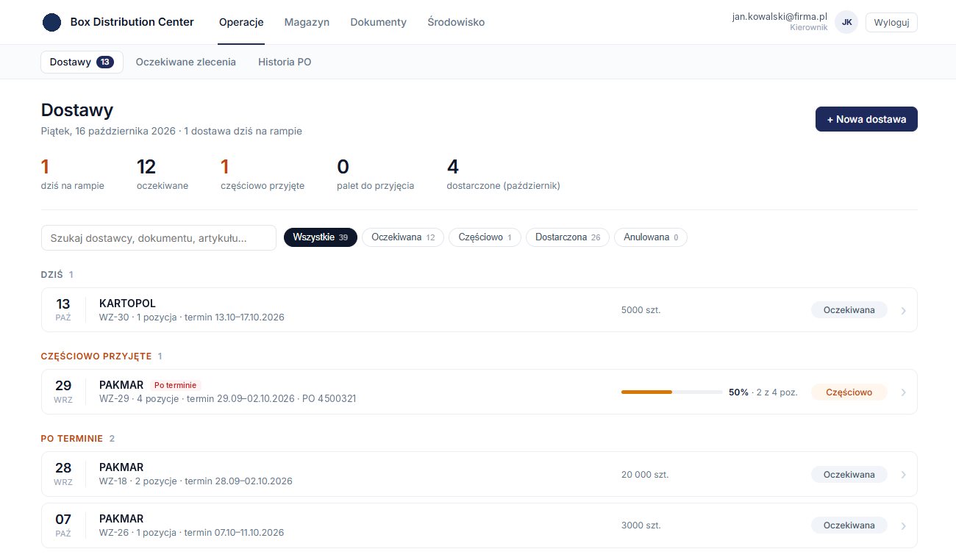
Task: Open the Operacje menu
Action: pyautogui.click(x=241, y=22)
